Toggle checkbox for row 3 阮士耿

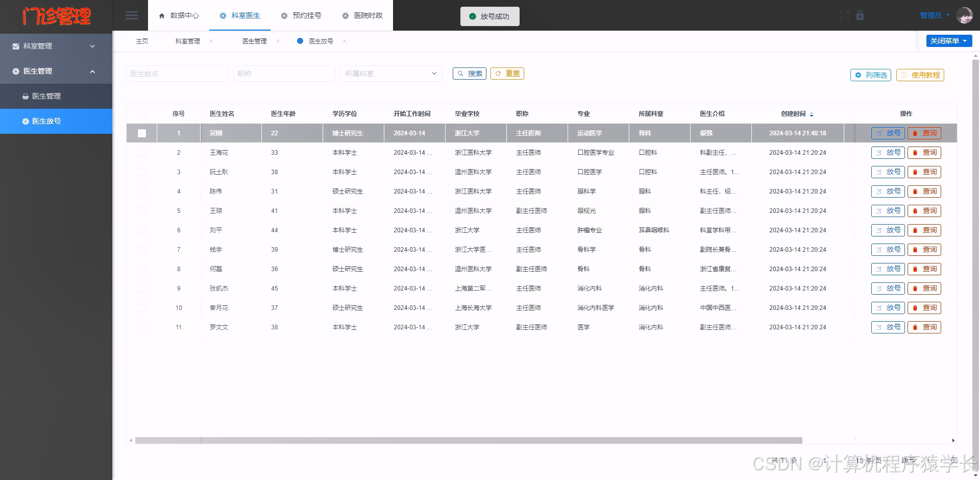[142, 172]
